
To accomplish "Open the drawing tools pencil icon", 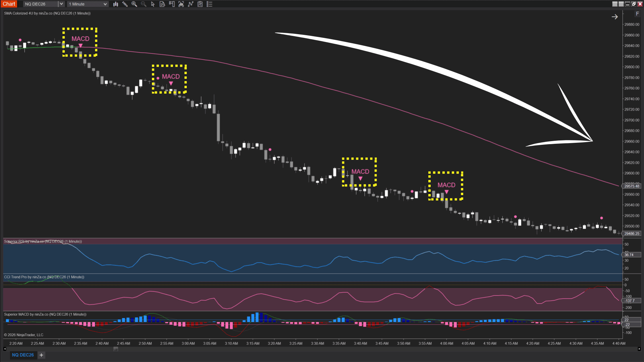I will tap(125, 4).
